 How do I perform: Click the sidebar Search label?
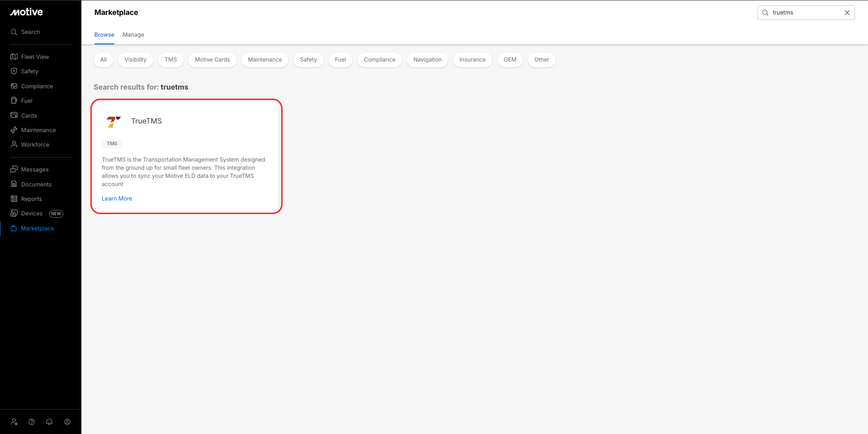coord(31,32)
